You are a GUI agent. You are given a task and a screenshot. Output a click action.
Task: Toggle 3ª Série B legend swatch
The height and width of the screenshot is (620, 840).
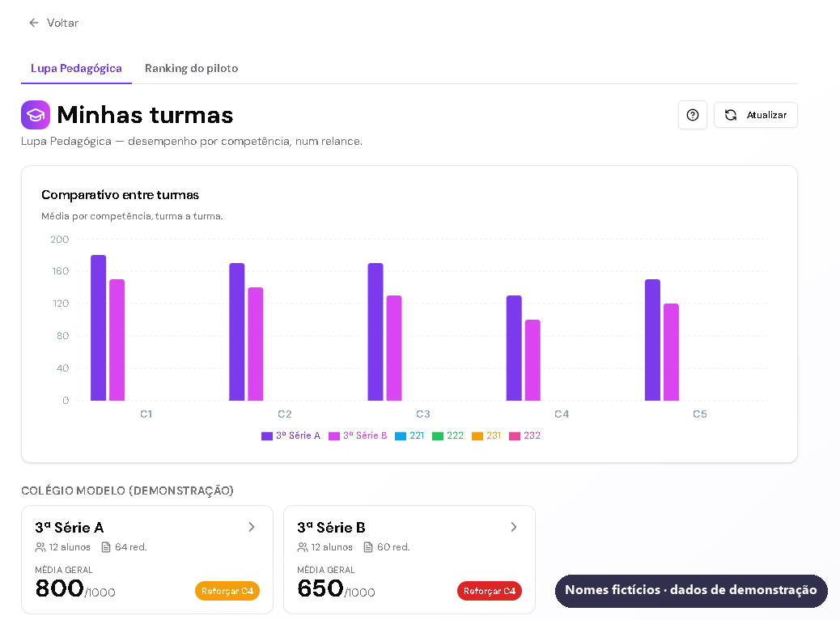334,435
